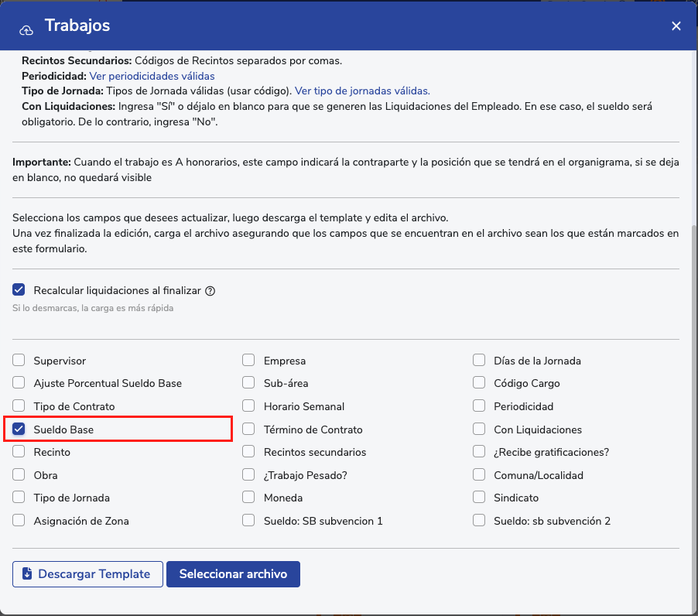Enable Término de Contrato checkbox
Screen dimensions: 698x616
click(248, 429)
